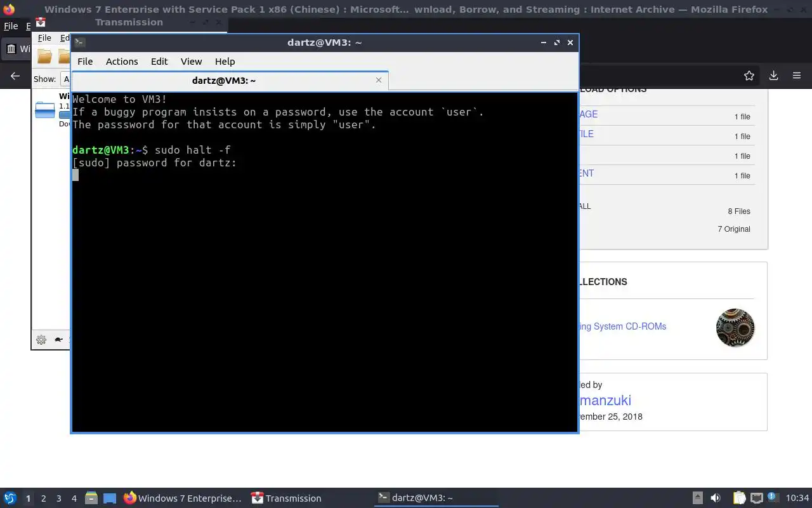Click the download option link ending in ENT
Viewport: 812px width, 508px height.
(587, 173)
